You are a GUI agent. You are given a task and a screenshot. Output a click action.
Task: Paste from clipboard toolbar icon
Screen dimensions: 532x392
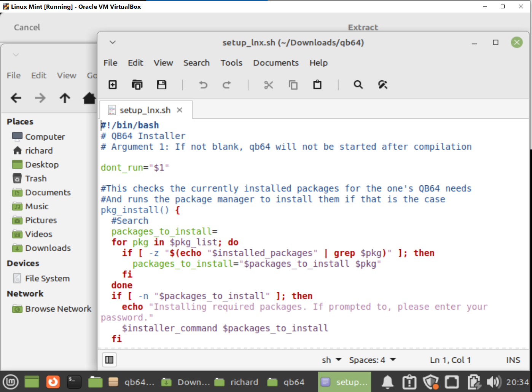click(317, 84)
